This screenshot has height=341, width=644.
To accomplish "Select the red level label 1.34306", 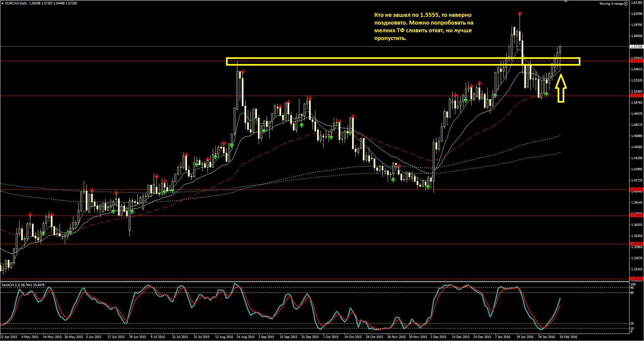I will 637,244.
